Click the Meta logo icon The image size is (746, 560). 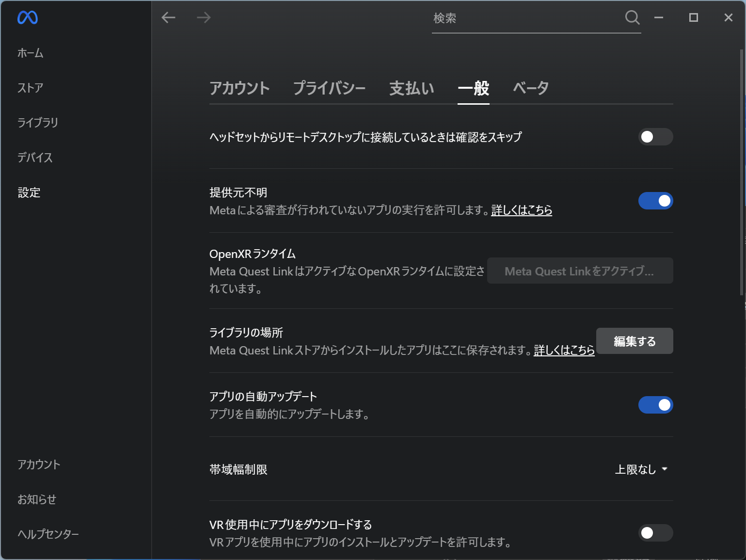(28, 17)
